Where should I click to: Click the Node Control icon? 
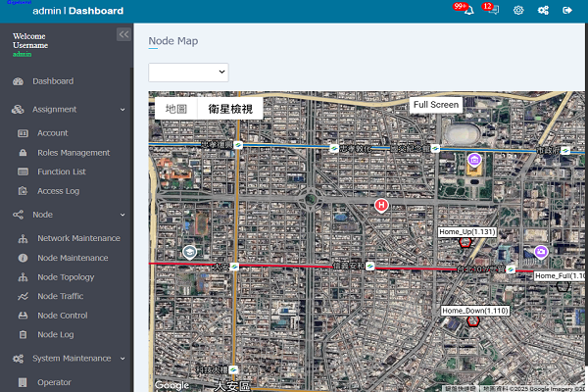click(x=23, y=316)
